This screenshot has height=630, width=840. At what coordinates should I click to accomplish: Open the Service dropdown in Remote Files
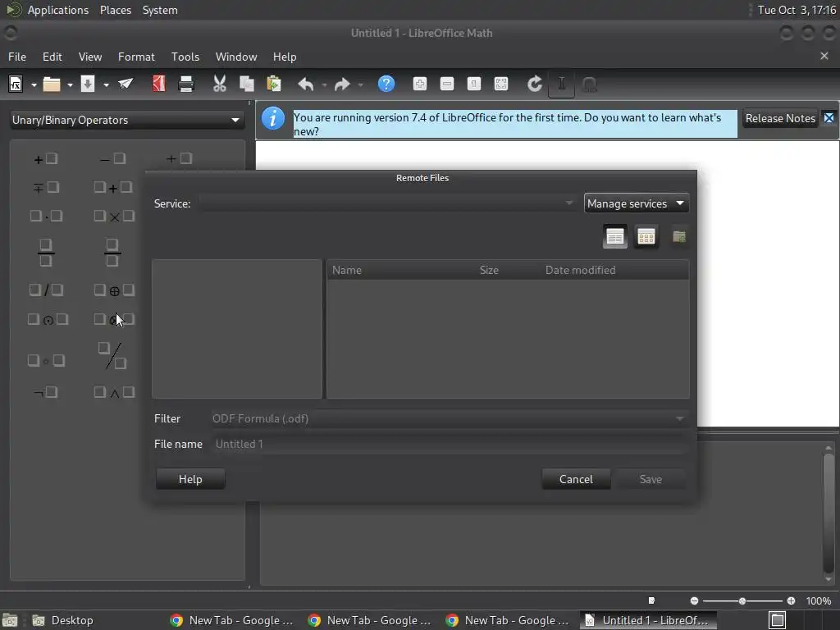[387, 203]
